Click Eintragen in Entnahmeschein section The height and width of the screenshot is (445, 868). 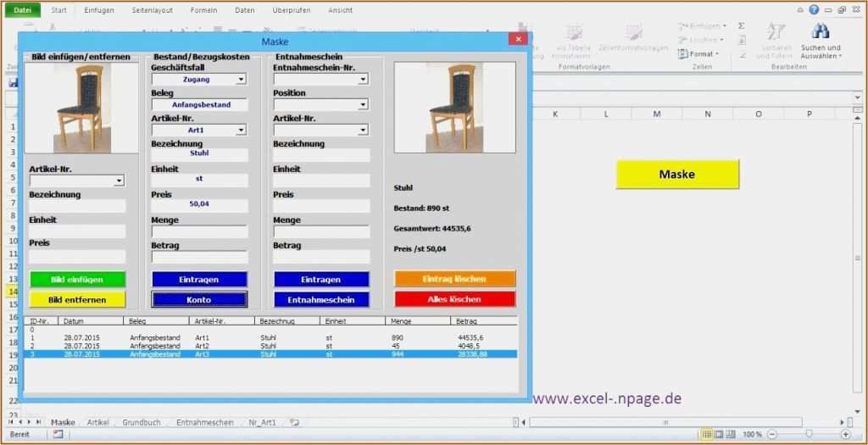[321, 280]
